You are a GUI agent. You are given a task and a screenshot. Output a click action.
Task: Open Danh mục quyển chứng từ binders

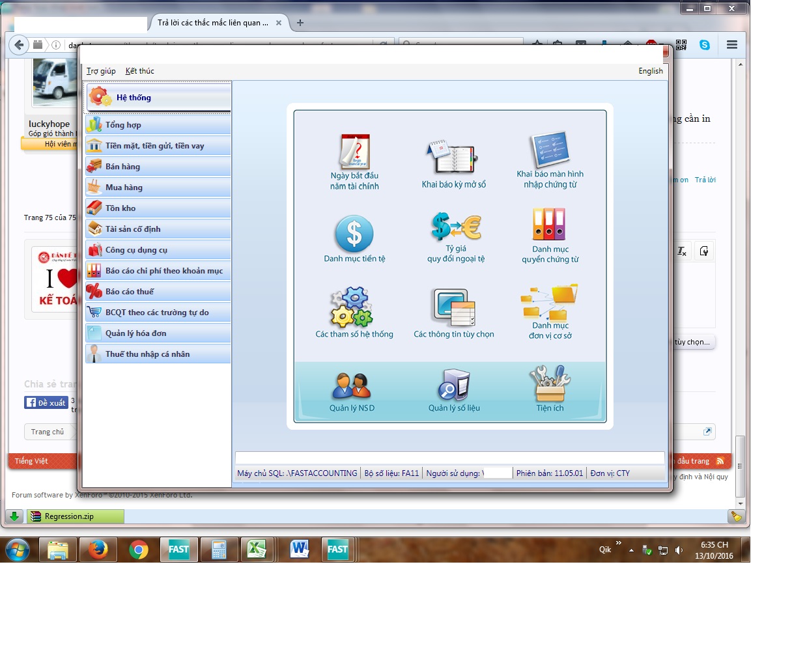(550, 225)
